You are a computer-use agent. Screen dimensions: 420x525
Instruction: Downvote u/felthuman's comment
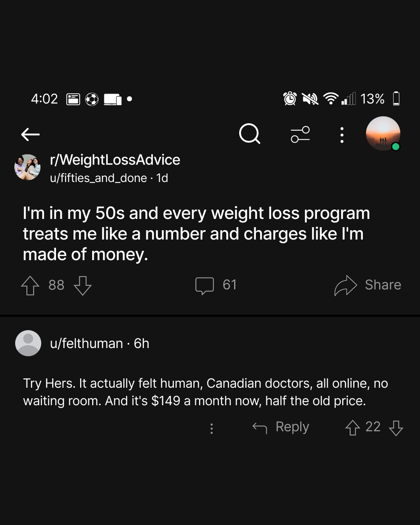(x=396, y=428)
